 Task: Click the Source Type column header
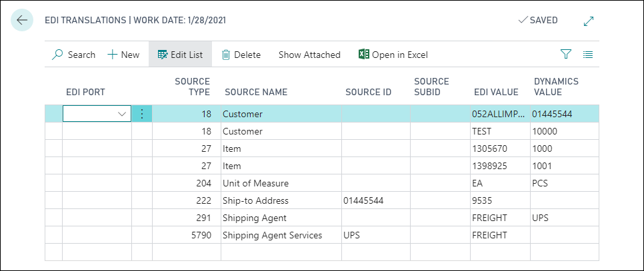pyautogui.click(x=192, y=87)
